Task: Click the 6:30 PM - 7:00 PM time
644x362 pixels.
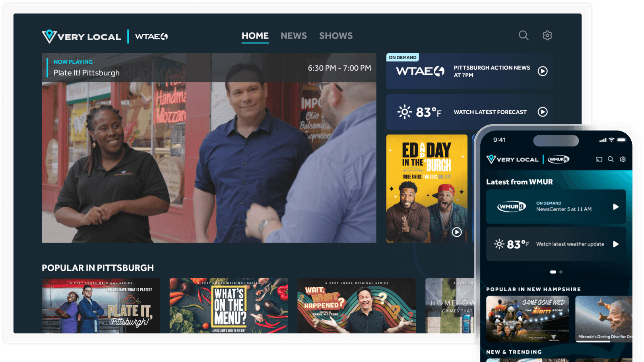Action: [x=339, y=68]
